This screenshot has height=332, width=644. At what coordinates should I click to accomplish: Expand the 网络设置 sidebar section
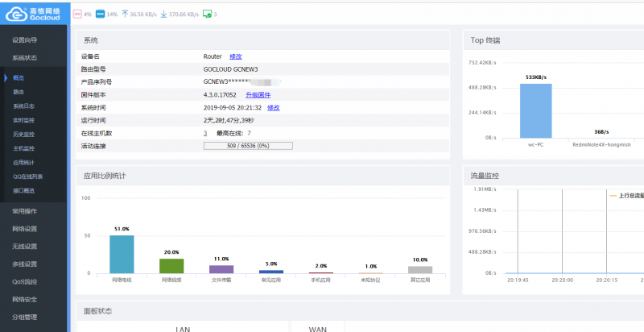tap(24, 228)
